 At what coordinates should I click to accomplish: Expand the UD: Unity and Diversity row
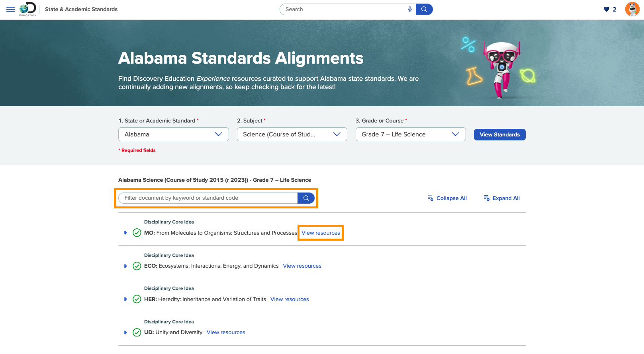[125, 333]
